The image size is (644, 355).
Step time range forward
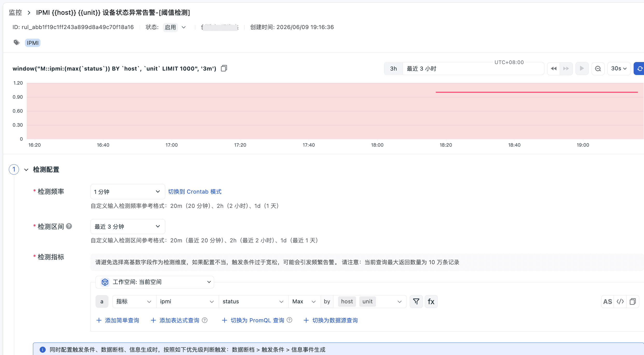(x=566, y=69)
